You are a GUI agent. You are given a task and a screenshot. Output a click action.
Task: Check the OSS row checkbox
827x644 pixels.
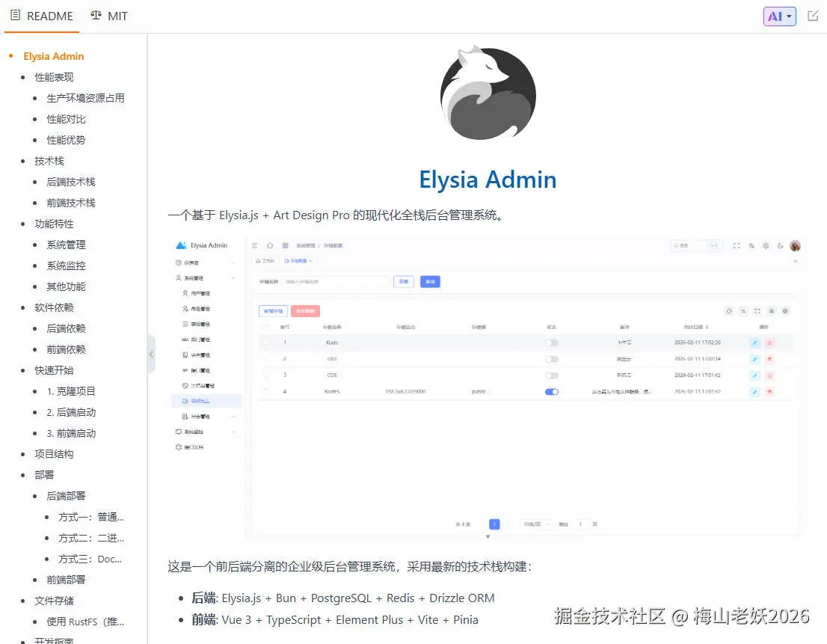pyautogui.click(x=266, y=359)
